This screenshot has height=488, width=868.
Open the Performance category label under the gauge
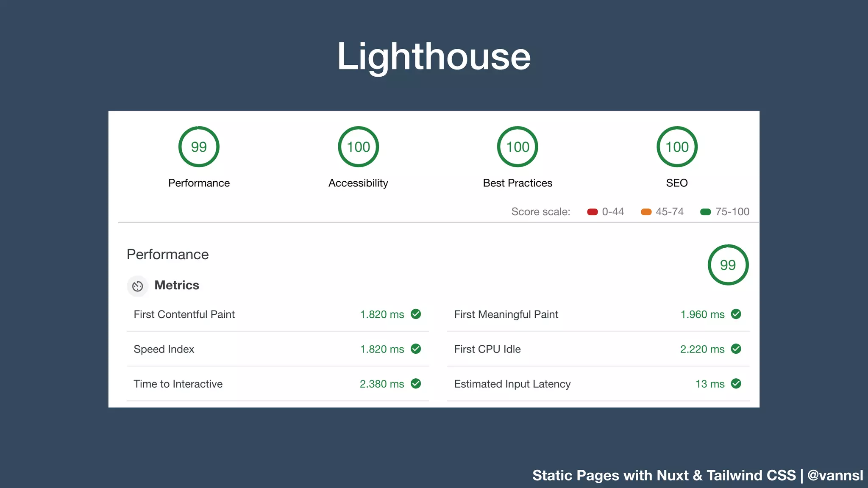coord(199,183)
